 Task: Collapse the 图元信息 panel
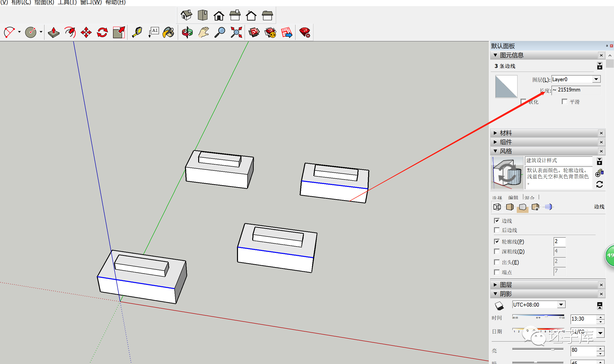click(x=495, y=55)
